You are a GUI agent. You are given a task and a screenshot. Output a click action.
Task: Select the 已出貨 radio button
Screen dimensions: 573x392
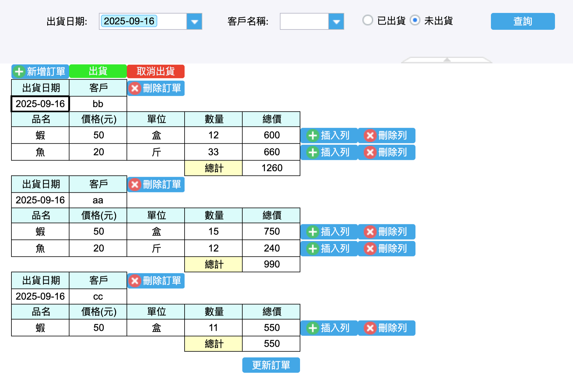pos(368,20)
